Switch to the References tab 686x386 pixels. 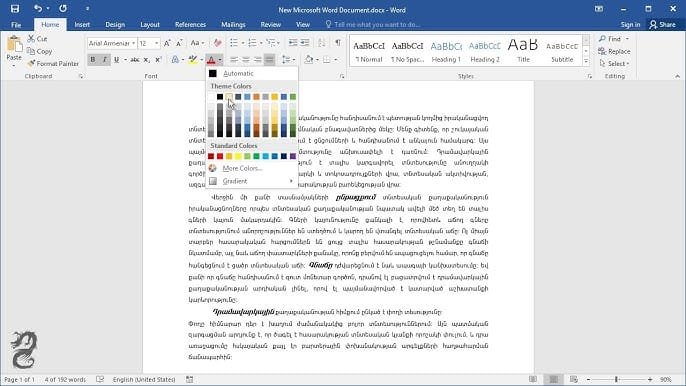point(190,25)
